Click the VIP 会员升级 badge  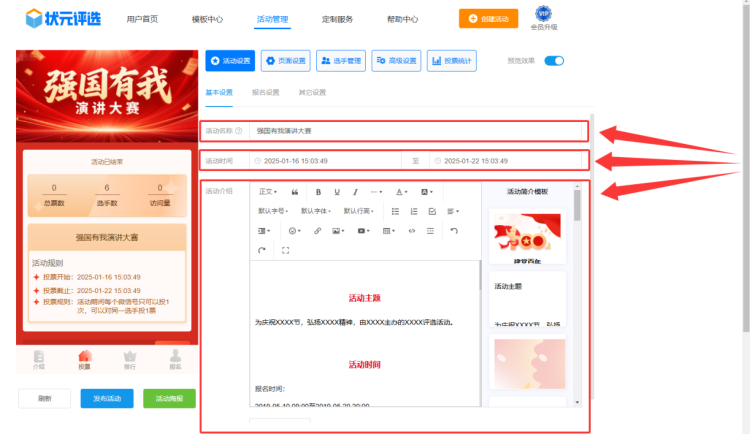543,18
